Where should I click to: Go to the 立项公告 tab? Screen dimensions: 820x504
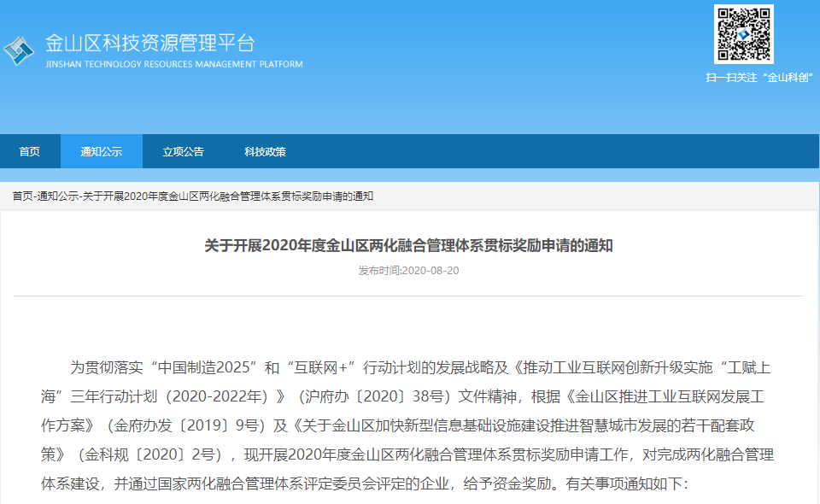point(183,151)
